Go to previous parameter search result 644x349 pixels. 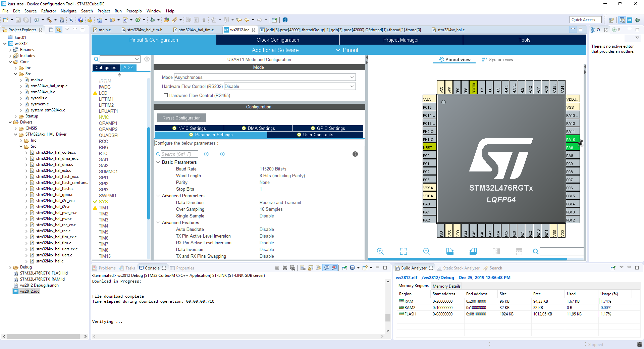206,154
